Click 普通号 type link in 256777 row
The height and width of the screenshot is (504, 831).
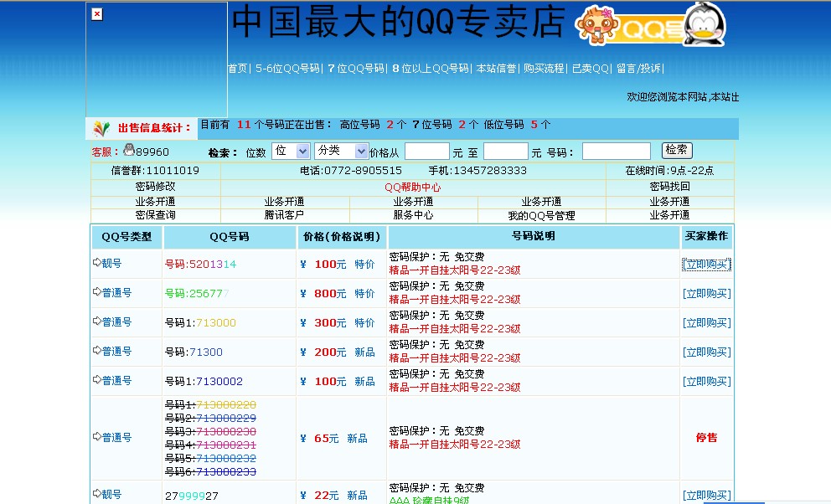(x=116, y=292)
